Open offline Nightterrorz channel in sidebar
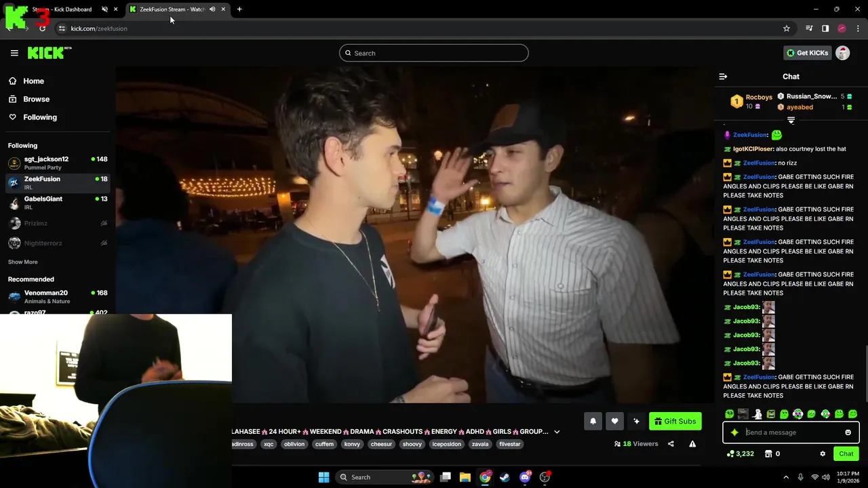 coord(58,243)
